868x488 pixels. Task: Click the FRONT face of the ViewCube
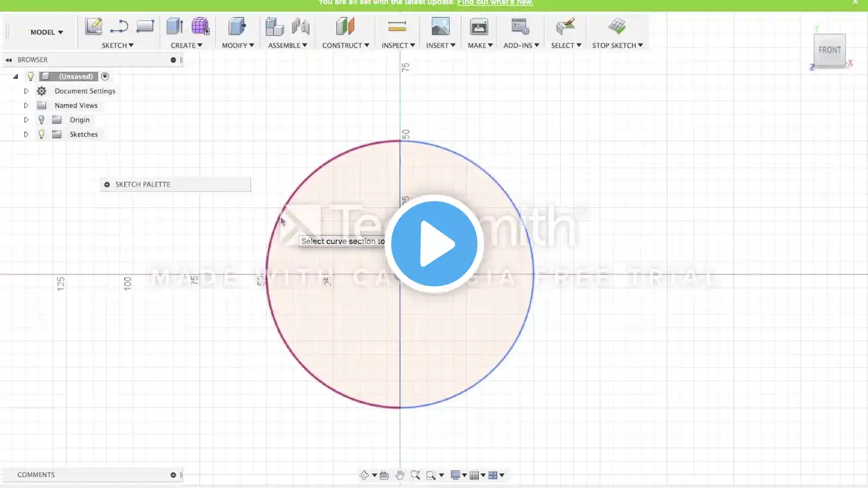click(830, 50)
